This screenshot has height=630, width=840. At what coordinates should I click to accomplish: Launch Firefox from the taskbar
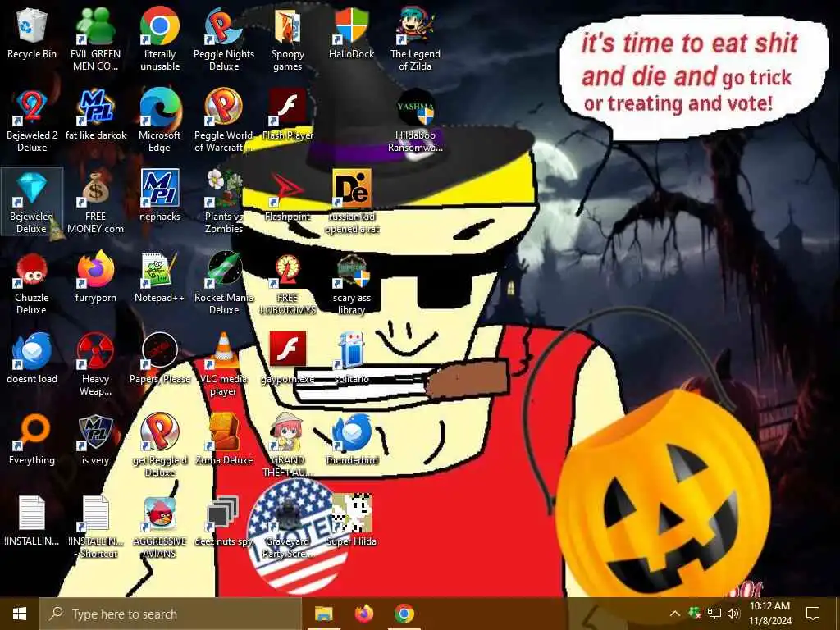(364, 614)
